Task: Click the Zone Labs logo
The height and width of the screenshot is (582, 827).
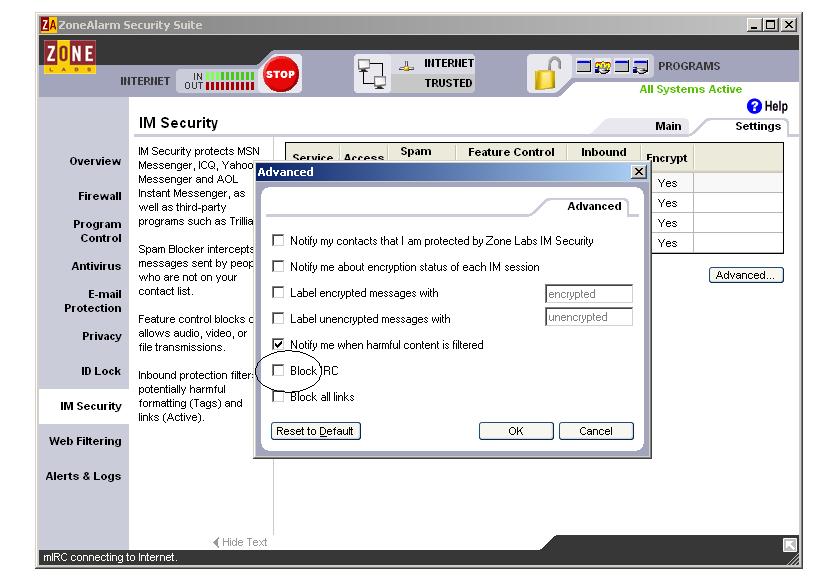Action: pos(70,56)
